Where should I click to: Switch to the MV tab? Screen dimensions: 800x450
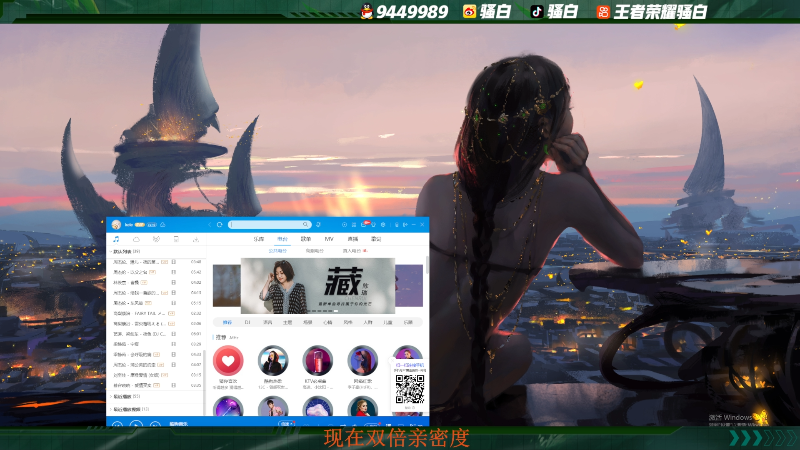[329, 239]
